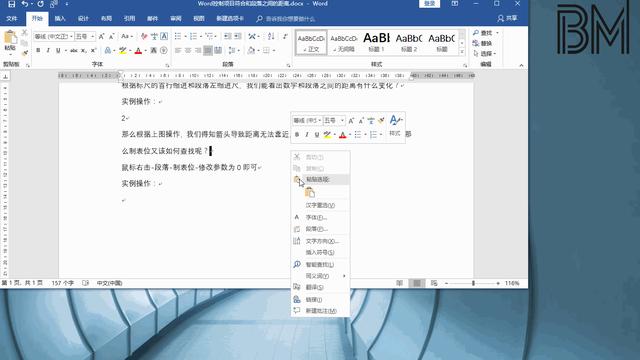Choose Paragraph option in the context menu
Screen dimensions: 640x360
tap(320, 229)
